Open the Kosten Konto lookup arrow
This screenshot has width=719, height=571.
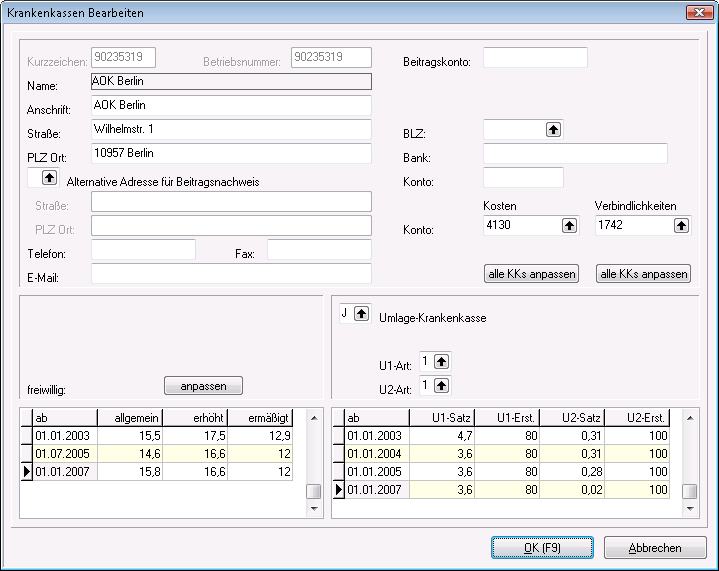569,226
